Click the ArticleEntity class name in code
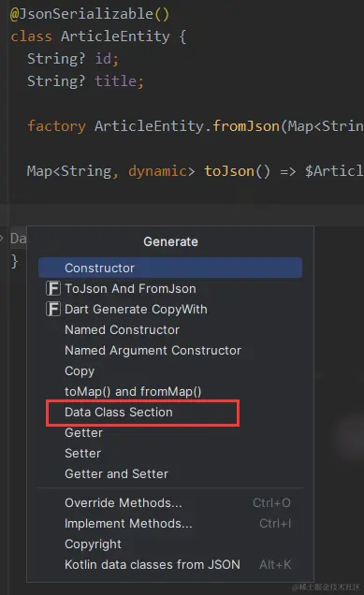Screen dimensions: 364x595 115,36
